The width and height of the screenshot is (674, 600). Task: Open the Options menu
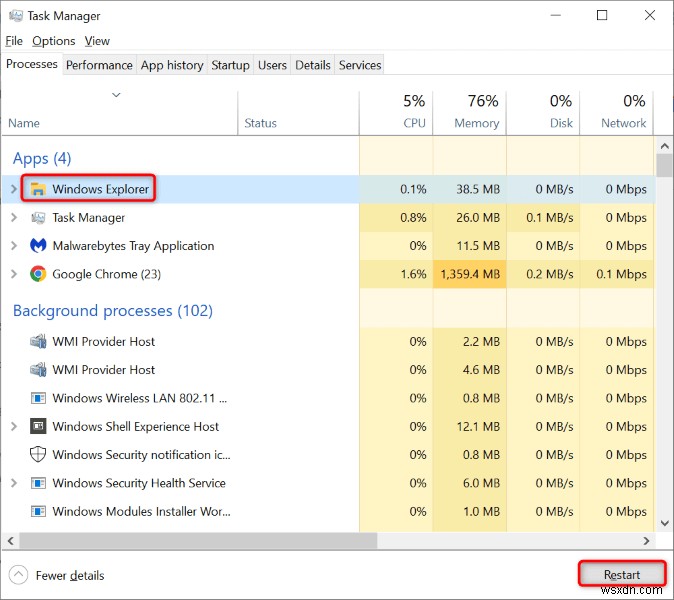click(x=54, y=41)
